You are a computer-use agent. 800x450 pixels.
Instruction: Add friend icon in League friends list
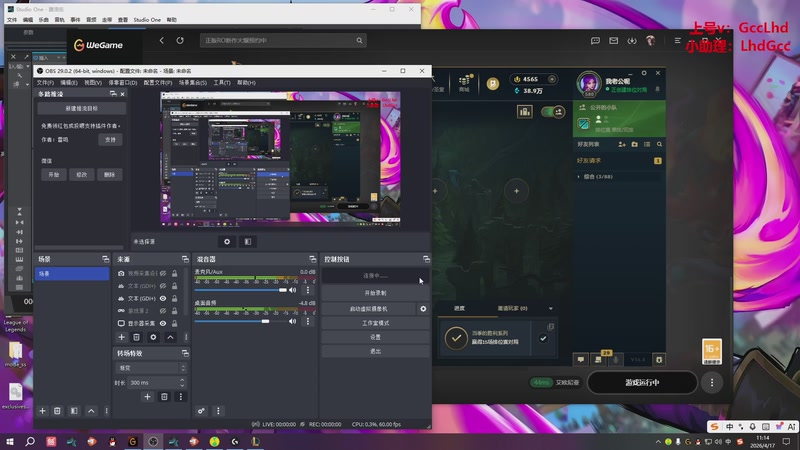(621, 144)
